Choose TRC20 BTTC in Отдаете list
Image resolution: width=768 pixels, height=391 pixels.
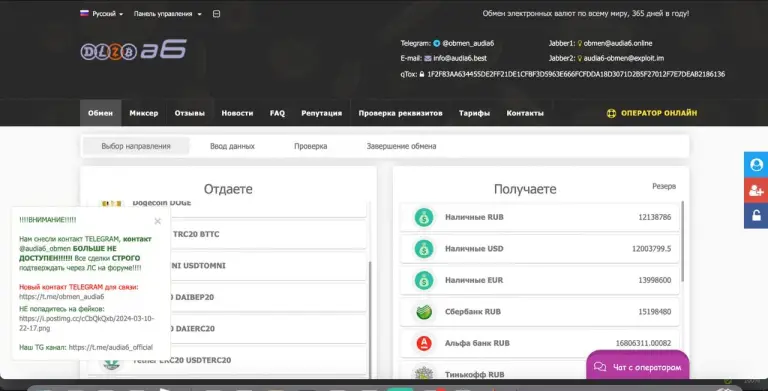pos(268,234)
